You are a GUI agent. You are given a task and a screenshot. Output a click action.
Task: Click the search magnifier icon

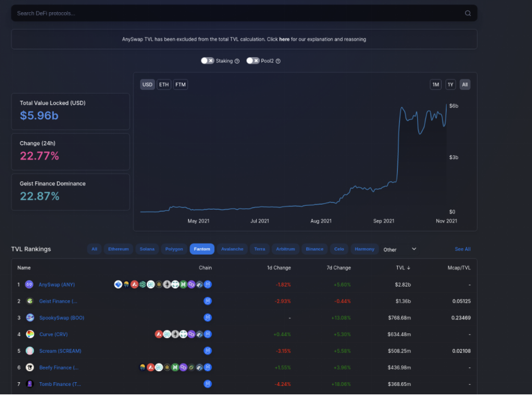click(x=468, y=13)
